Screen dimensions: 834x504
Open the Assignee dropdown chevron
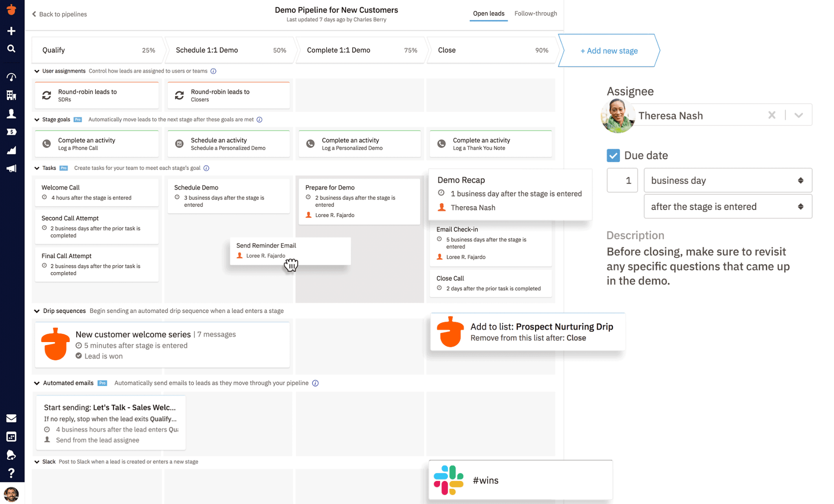(x=798, y=115)
